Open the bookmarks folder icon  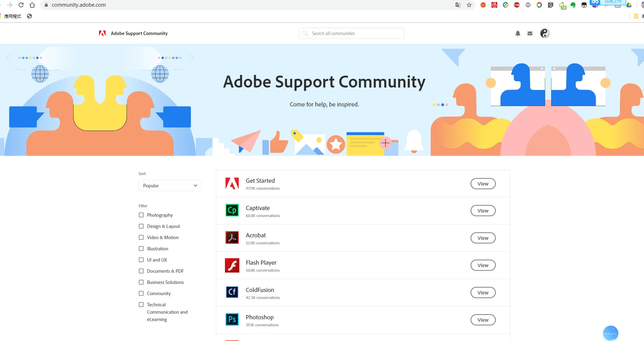click(x=636, y=16)
